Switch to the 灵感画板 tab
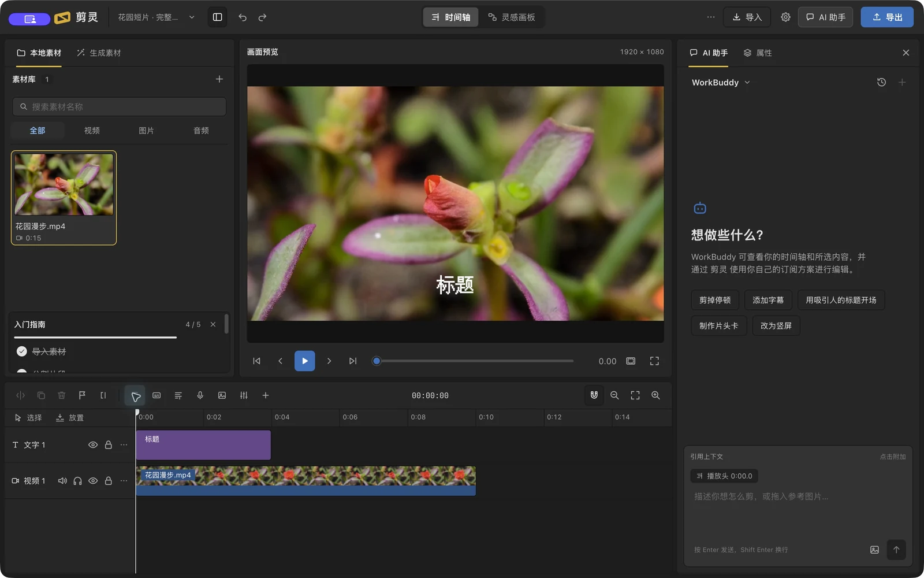 coord(512,17)
